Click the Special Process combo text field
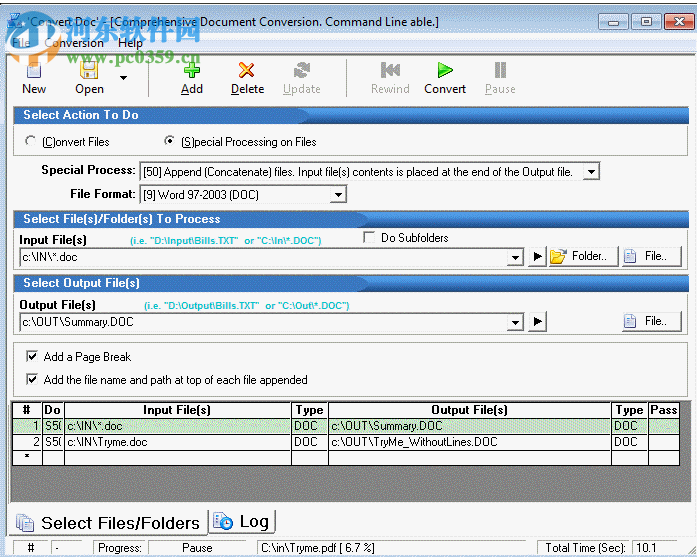This screenshot has height=557, width=697. tap(361, 172)
